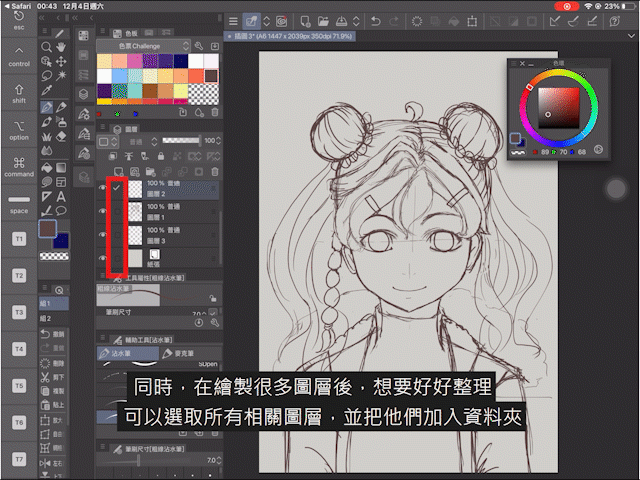Select the Zoom magnifier tool

point(47,47)
